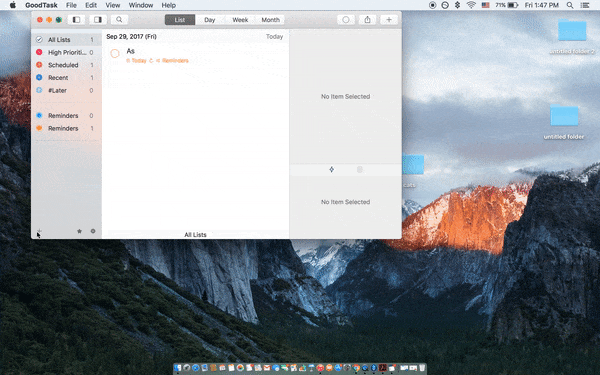The height and width of the screenshot is (375, 600).
Task: Click the 'Today' label in list header
Action: pos(274,37)
